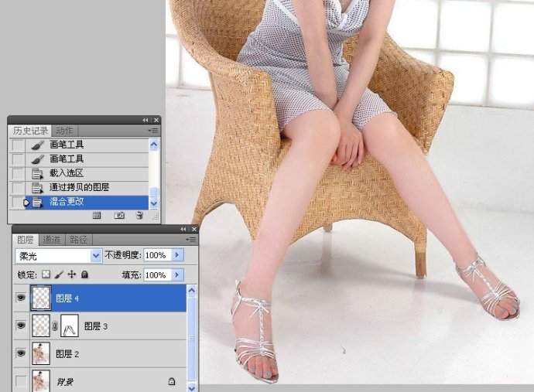Click the history panel scrollbar thumb

pyautogui.click(x=154, y=192)
